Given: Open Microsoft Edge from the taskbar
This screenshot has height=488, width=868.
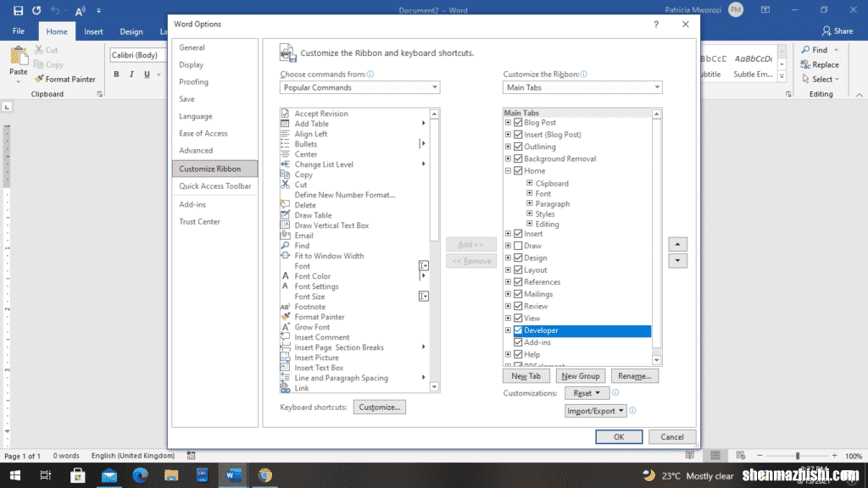Looking at the screenshot, I should coord(140,475).
